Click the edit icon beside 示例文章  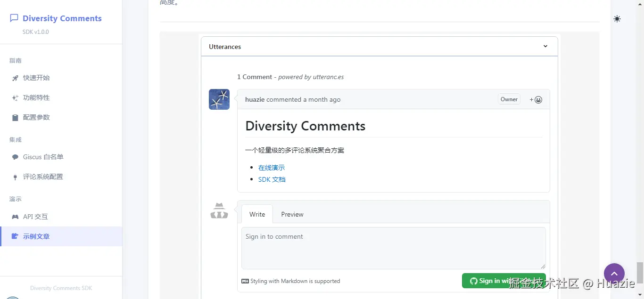15,236
